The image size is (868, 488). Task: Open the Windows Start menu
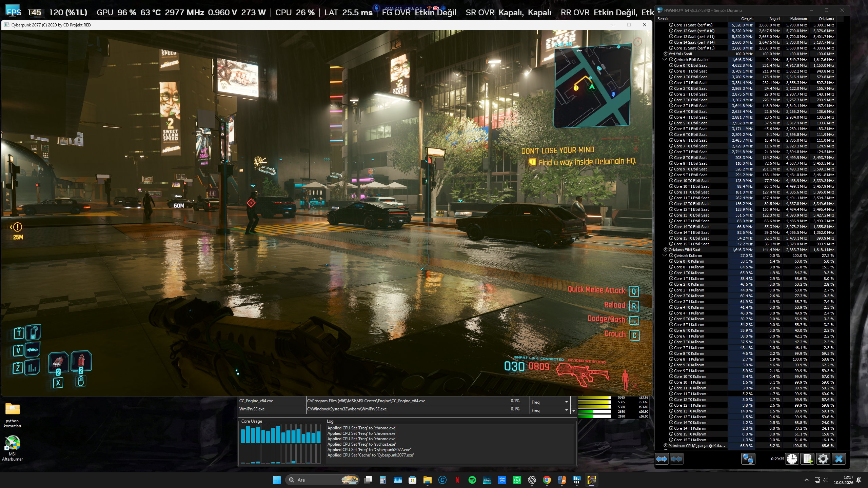tap(277, 480)
